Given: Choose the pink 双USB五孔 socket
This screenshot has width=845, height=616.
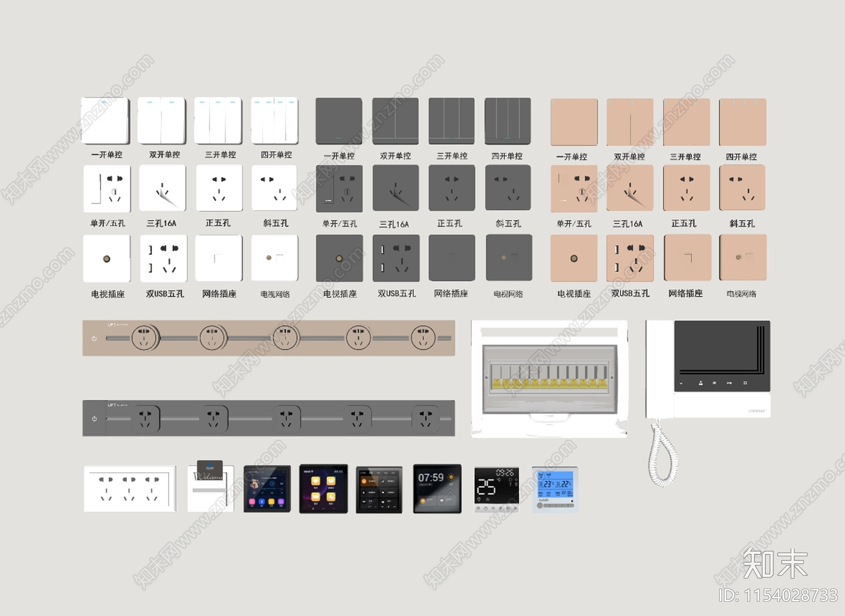Looking at the screenshot, I should tap(630, 259).
